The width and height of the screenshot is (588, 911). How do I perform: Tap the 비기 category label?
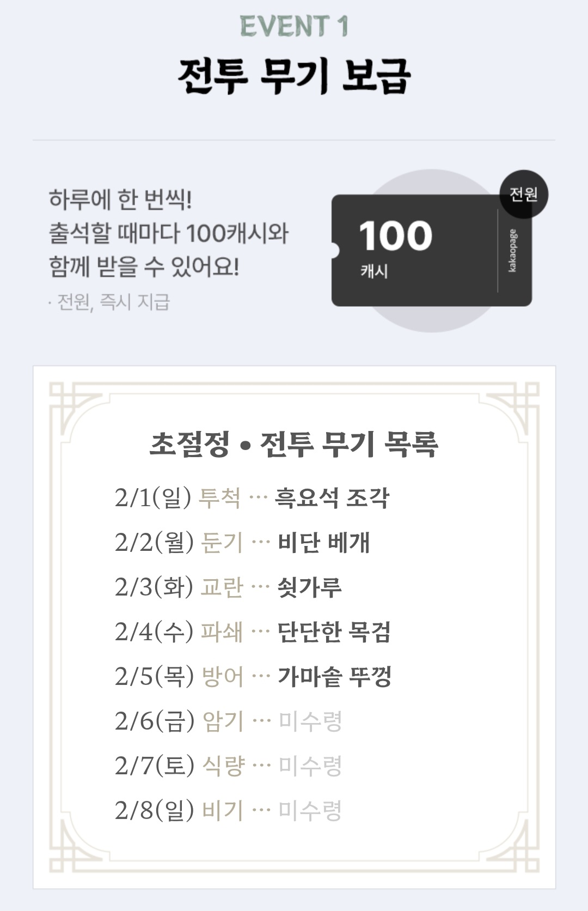click(223, 810)
